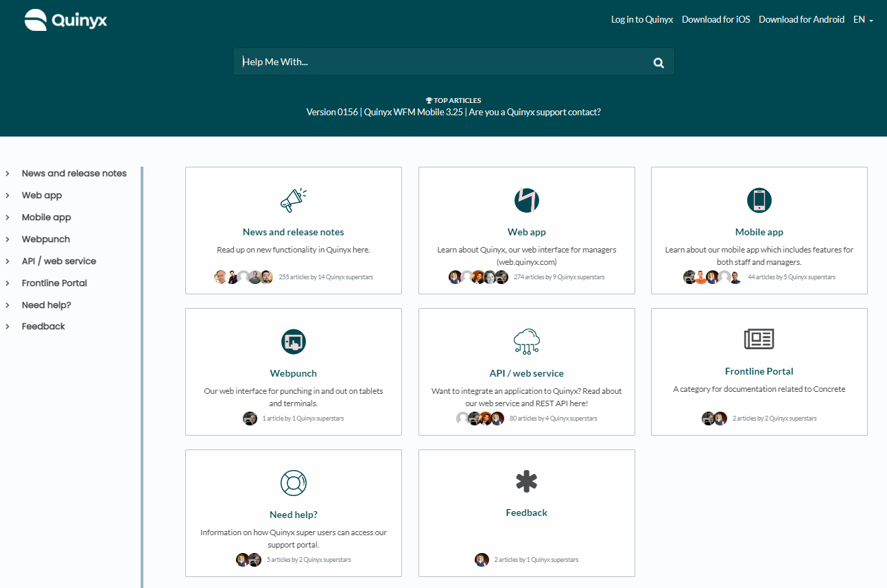Click the search magnifier icon
This screenshot has width=887, height=588.
659,62
